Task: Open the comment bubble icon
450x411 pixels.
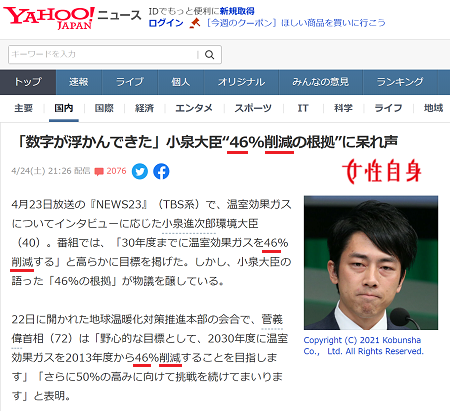Action: (x=99, y=172)
